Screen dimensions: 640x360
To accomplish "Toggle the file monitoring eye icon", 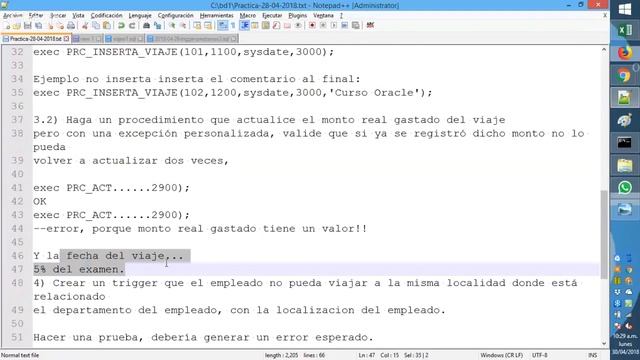I will pyautogui.click(x=298, y=26).
